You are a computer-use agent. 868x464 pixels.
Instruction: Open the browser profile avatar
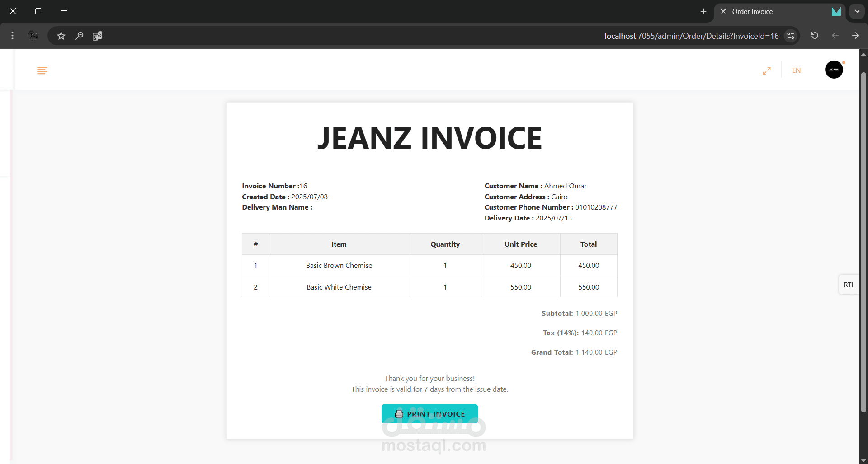tap(33, 36)
